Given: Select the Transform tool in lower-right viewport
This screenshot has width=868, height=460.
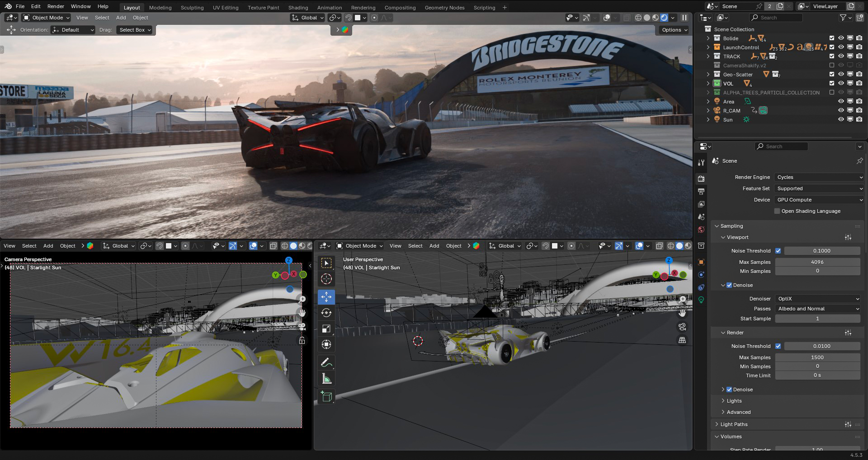Looking at the screenshot, I should tap(326, 344).
